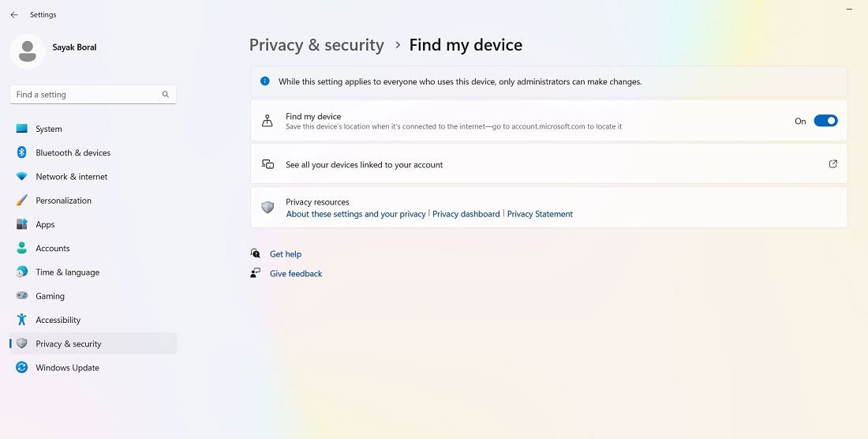The image size is (868, 439).
Task: Open About these settings and your privacy
Action: pos(356,214)
